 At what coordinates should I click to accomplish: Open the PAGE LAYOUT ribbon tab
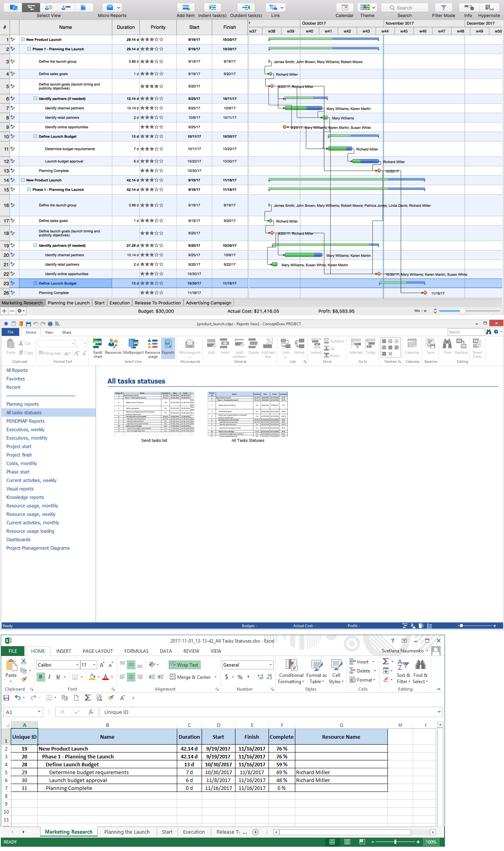pyautogui.click(x=98, y=651)
